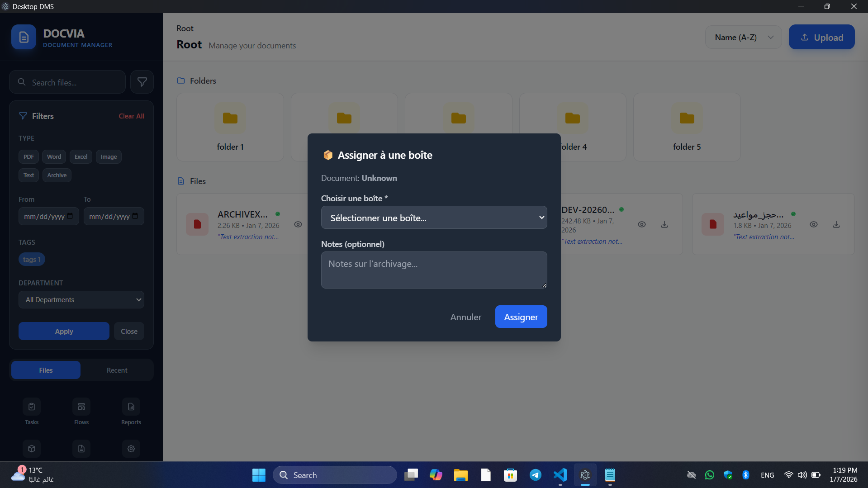This screenshot has width=868, height=488.
Task: Click Annuler to cancel the dialog
Action: click(465, 317)
